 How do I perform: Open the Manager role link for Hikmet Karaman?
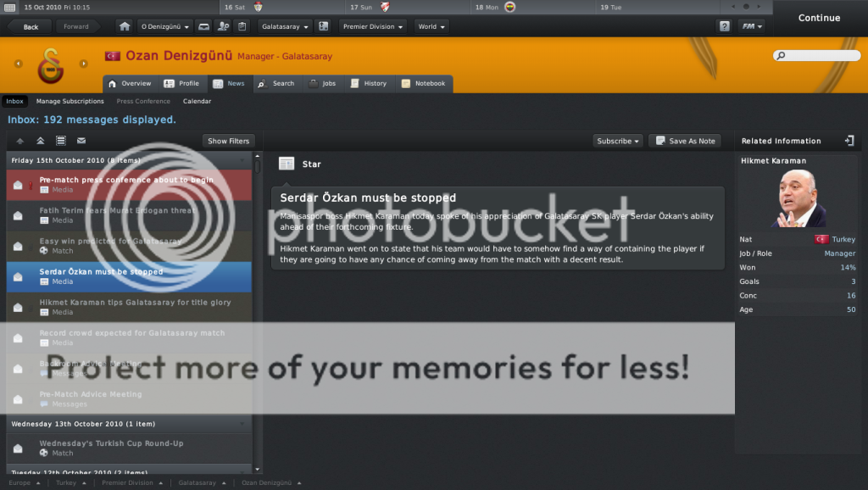(x=840, y=253)
